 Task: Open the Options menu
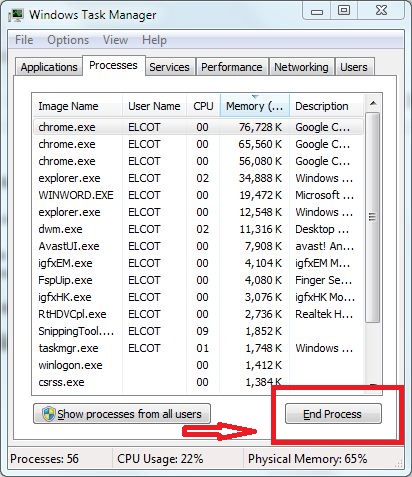point(68,40)
